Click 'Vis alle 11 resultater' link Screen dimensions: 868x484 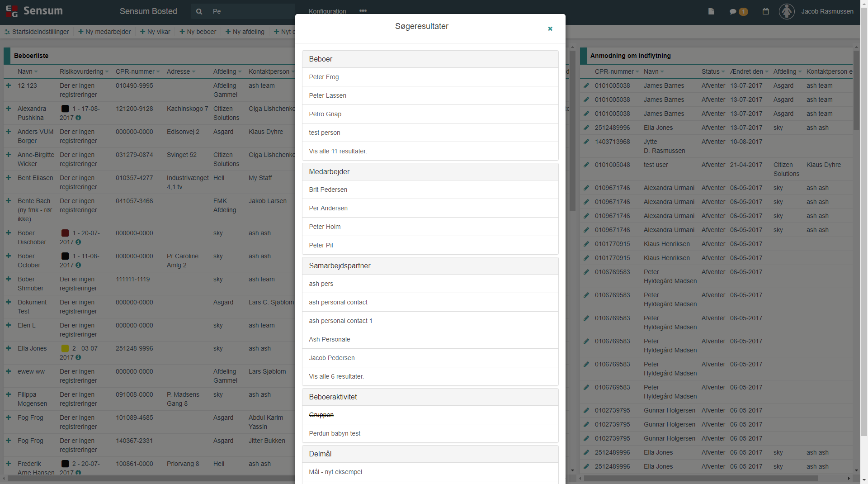338,151
